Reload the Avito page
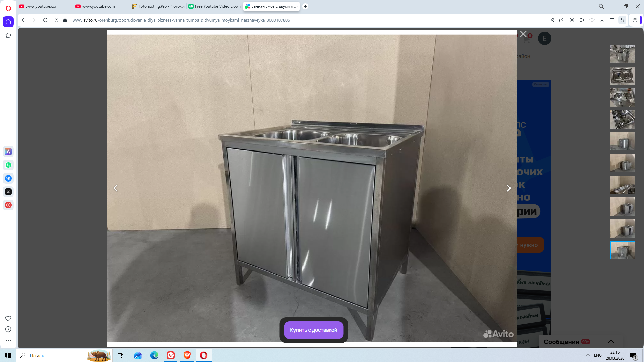Image resolution: width=644 pixels, height=362 pixels. tap(45, 20)
